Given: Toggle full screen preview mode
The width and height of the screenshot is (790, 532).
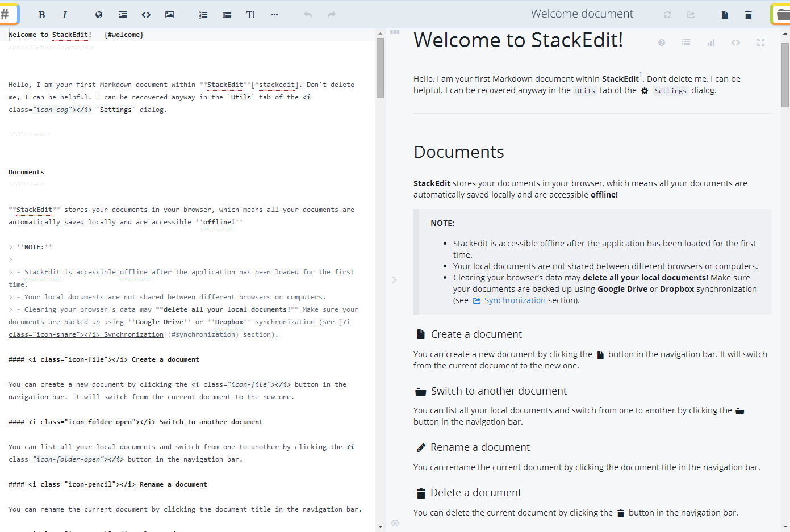Looking at the screenshot, I should (x=760, y=43).
